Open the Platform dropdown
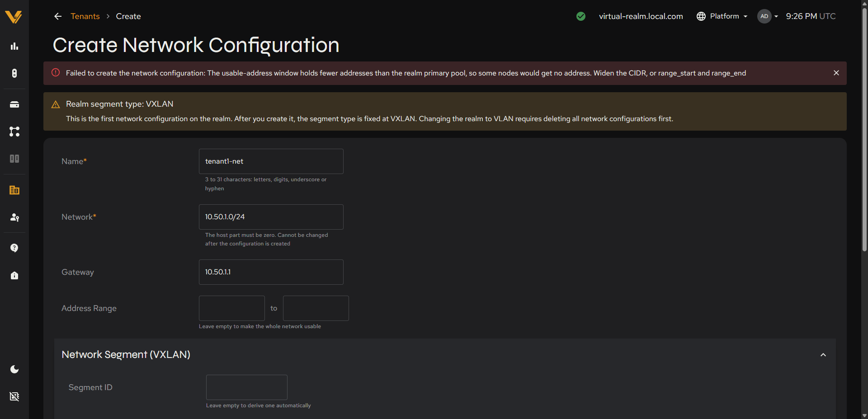 point(722,16)
